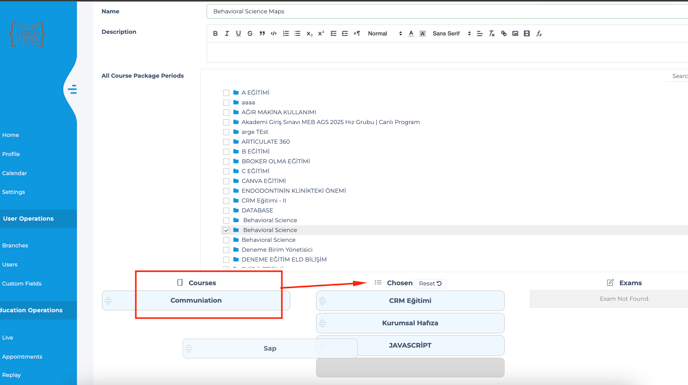The width and height of the screenshot is (688, 385).
Task: Open Settings in the sidebar
Action: pyautogui.click(x=14, y=192)
